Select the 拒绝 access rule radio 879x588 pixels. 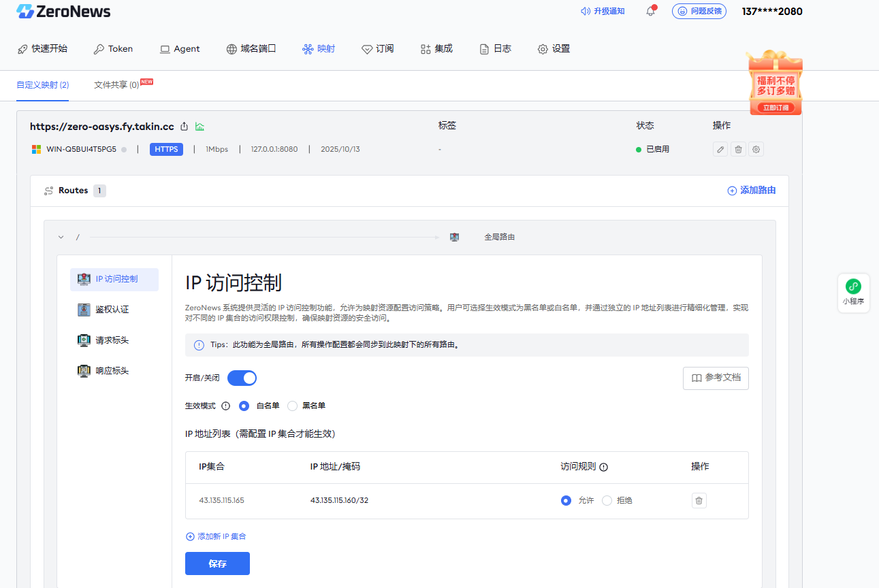pyautogui.click(x=607, y=501)
